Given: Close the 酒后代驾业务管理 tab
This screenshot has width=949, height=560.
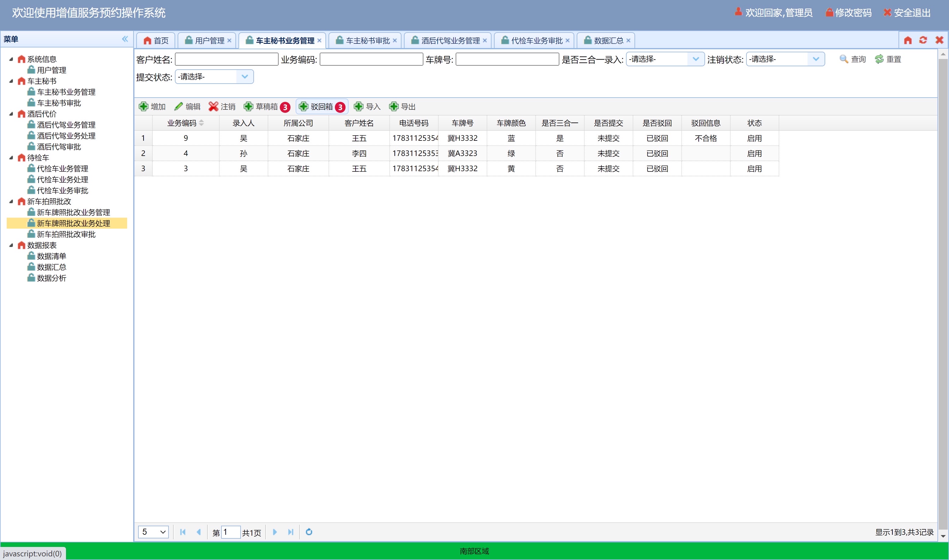Looking at the screenshot, I should 485,40.
